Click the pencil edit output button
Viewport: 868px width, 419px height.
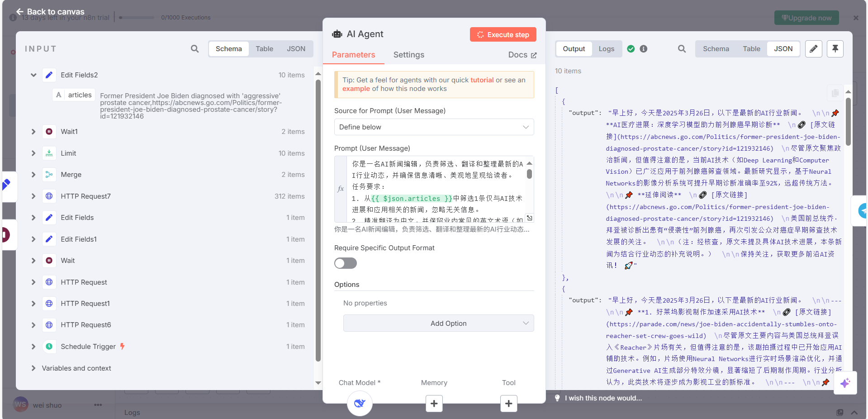point(813,49)
